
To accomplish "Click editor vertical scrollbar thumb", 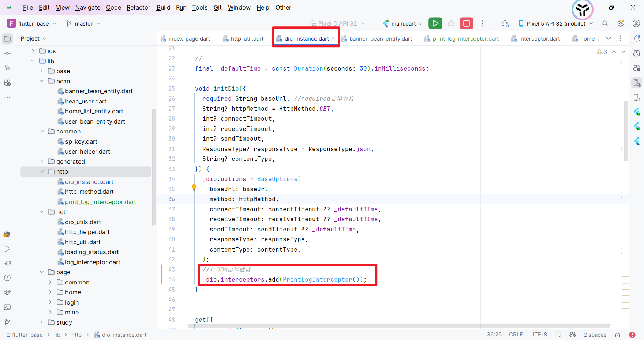I will click(626, 131).
